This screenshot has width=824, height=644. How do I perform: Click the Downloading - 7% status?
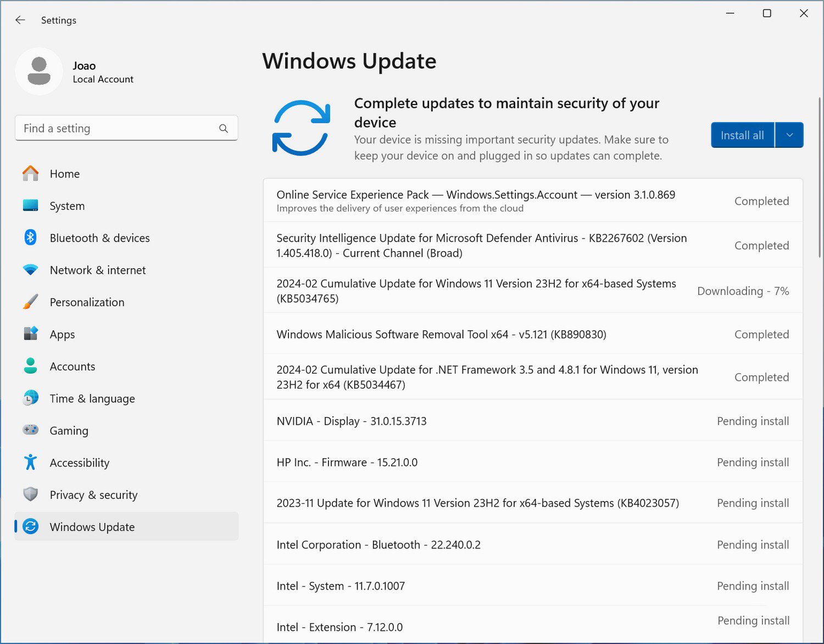[743, 291]
